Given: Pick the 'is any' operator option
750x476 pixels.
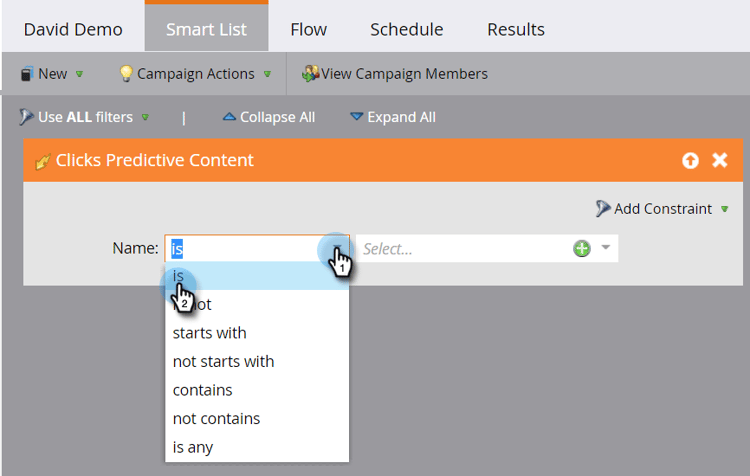Looking at the screenshot, I should click(193, 447).
